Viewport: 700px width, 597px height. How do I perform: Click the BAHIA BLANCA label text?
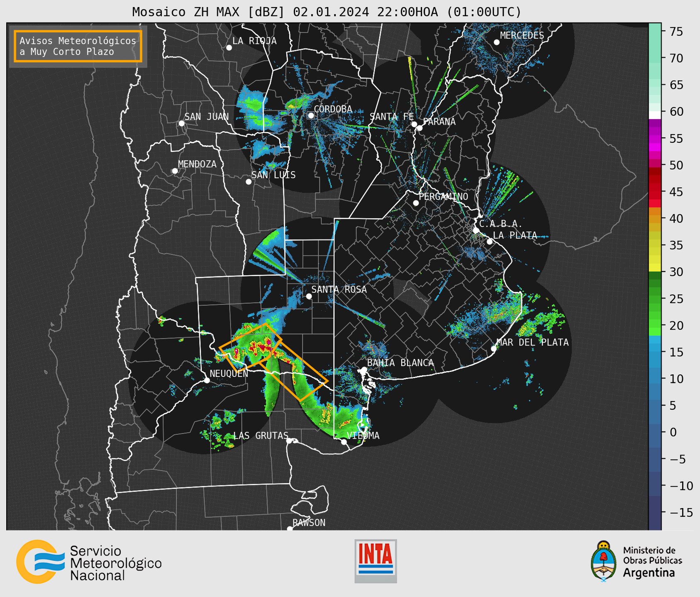pyautogui.click(x=400, y=363)
